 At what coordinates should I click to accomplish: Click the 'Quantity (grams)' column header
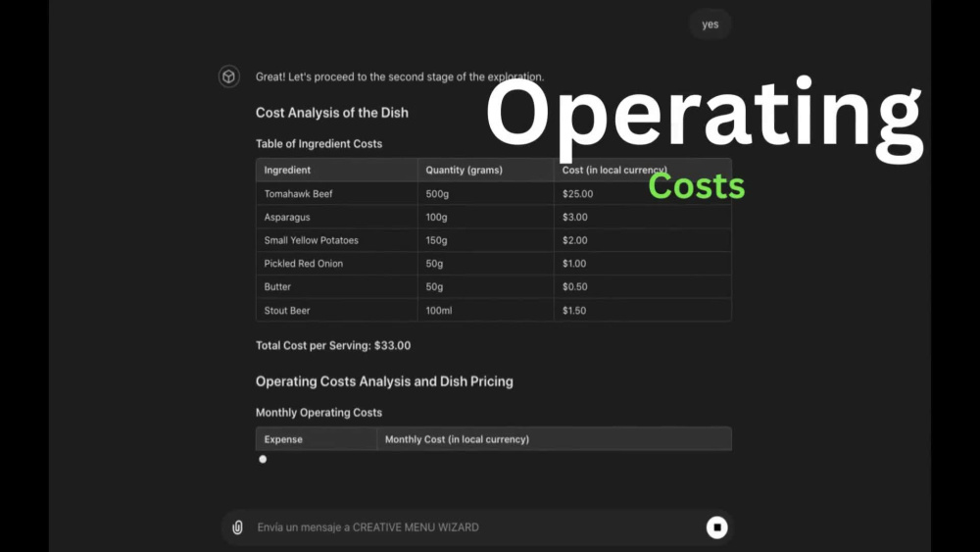point(486,170)
